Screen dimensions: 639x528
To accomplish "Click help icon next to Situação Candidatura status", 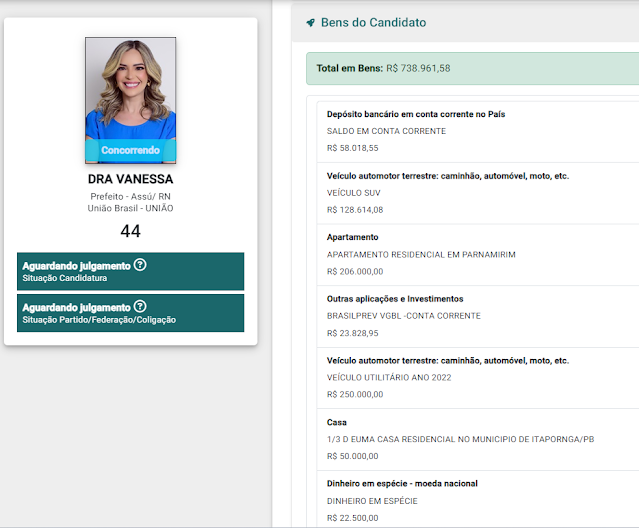I will click(140, 265).
